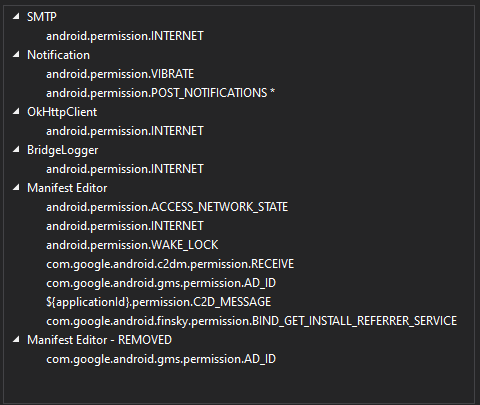Collapse the Manifest Editor - REMOVED arrow
Screen dimensions: 480x405
pyautogui.click(x=16, y=340)
